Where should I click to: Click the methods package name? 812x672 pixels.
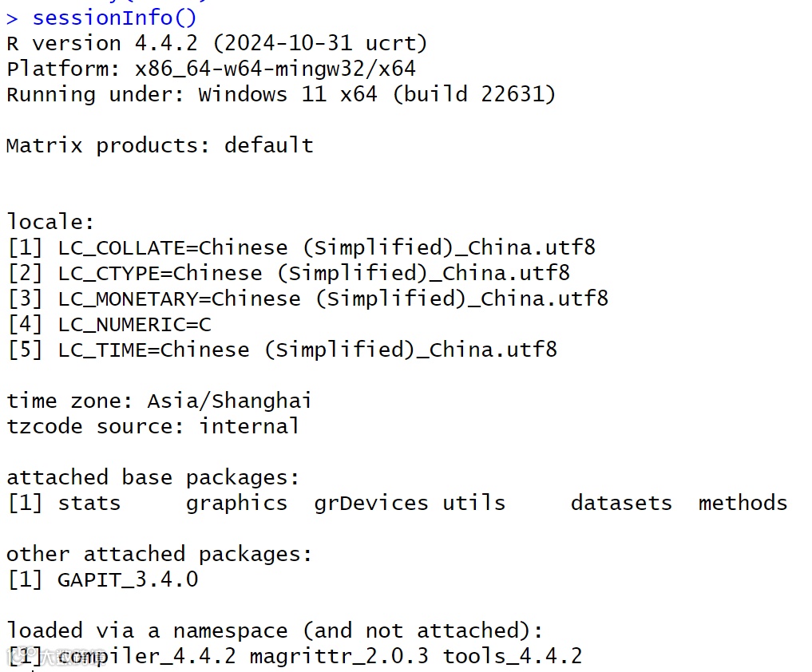(x=743, y=503)
